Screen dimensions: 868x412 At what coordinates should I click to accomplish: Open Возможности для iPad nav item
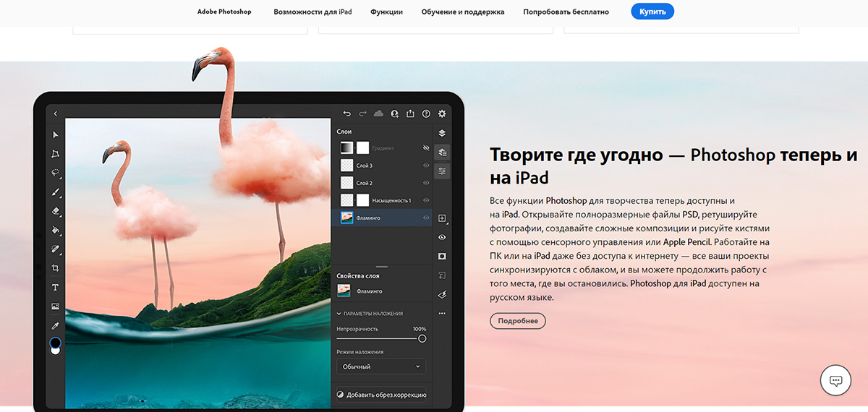[312, 12]
